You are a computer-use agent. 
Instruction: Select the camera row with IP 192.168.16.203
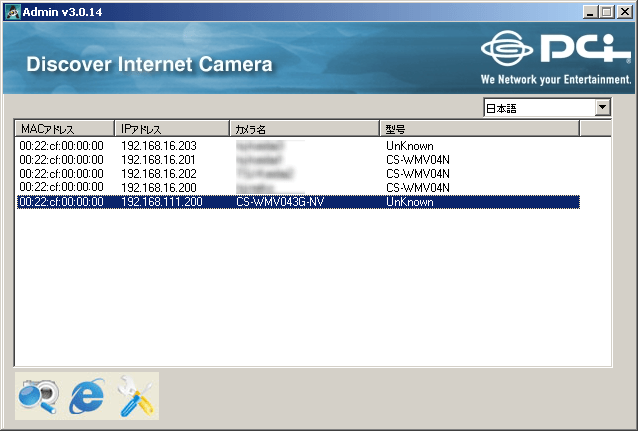coord(158,146)
